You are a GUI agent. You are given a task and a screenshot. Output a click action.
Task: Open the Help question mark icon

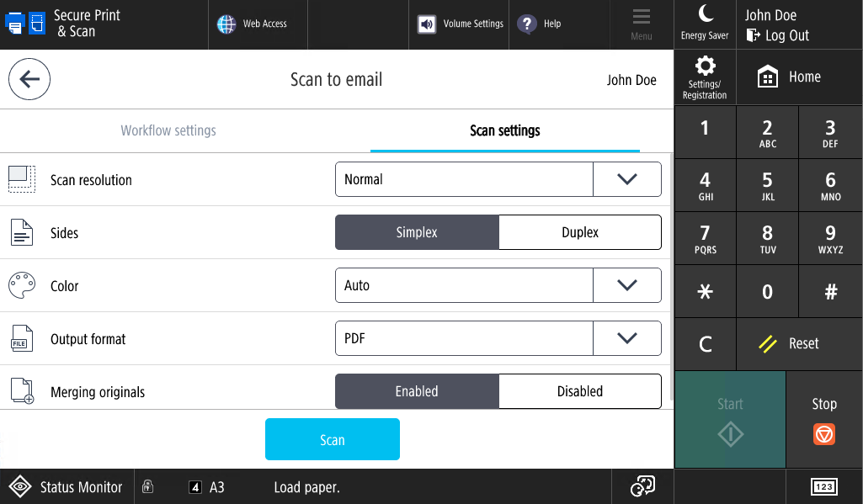coord(527,24)
